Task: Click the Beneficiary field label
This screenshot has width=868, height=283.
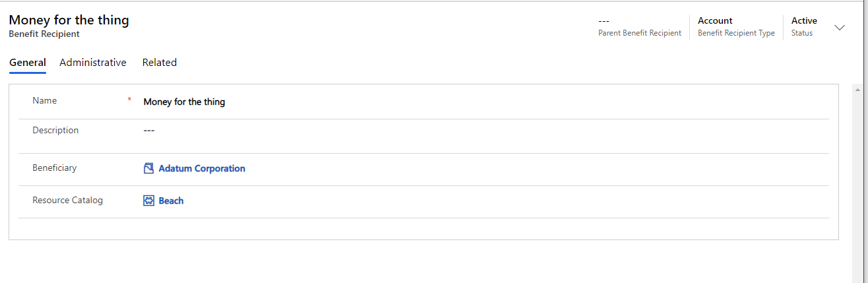Action: tap(55, 168)
